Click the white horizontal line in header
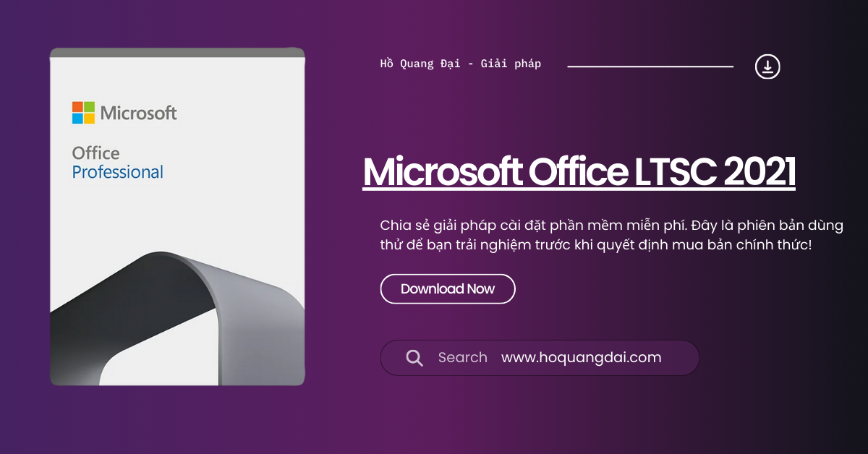Screen dimensions: 868x454 point(650,67)
